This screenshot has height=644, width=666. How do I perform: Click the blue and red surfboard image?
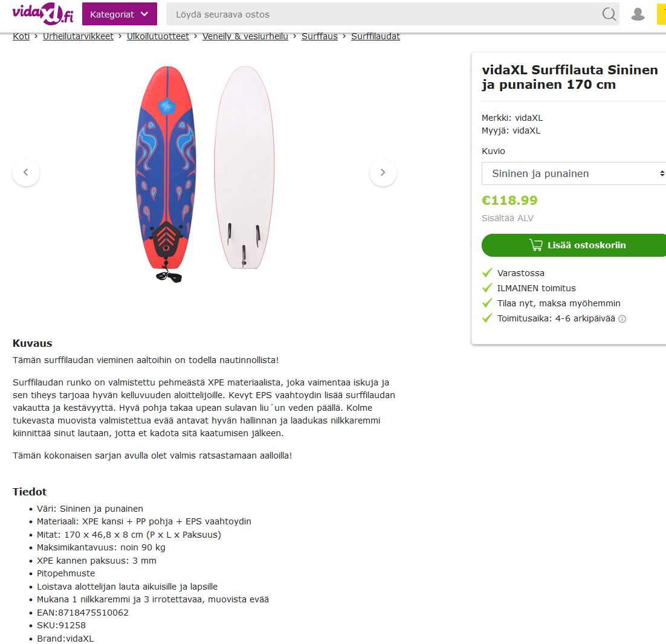point(166,173)
